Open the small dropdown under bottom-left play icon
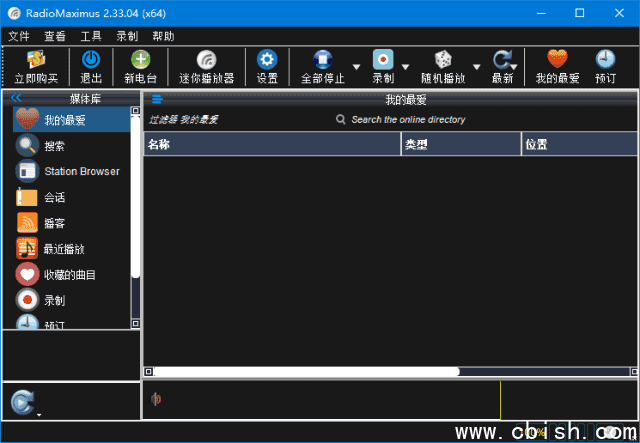 click(39, 415)
